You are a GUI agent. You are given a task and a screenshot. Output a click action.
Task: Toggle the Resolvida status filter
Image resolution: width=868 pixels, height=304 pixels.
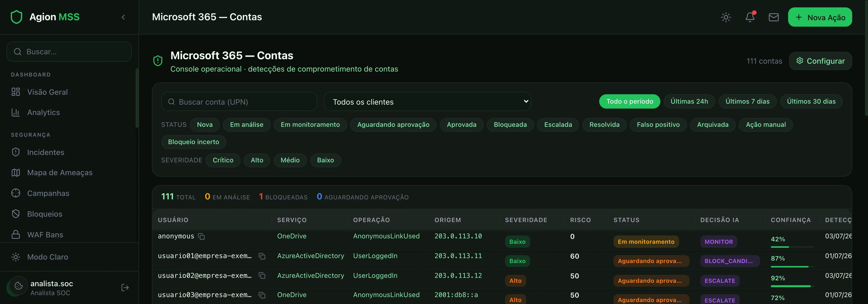tap(604, 125)
